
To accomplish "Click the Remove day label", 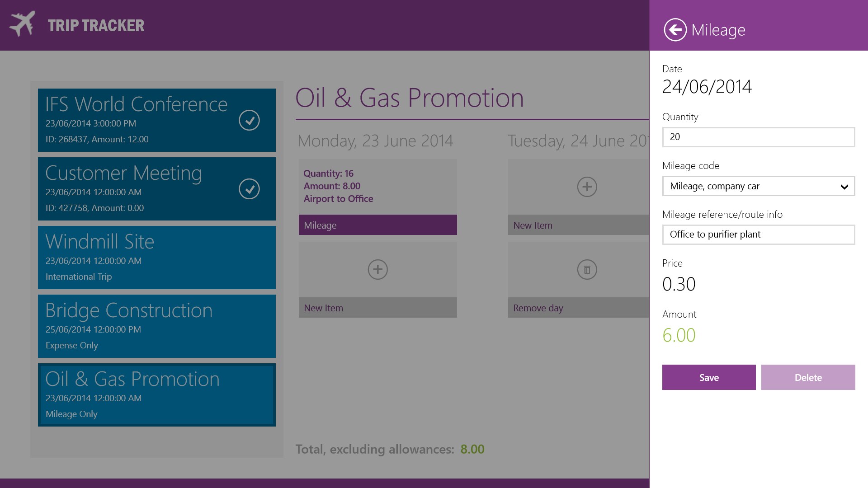I will point(538,308).
